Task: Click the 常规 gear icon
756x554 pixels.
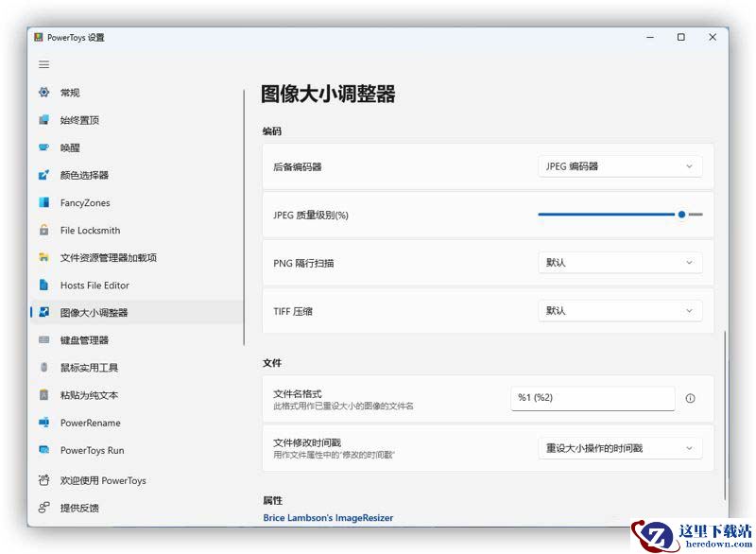Action: (x=43, y=92)
